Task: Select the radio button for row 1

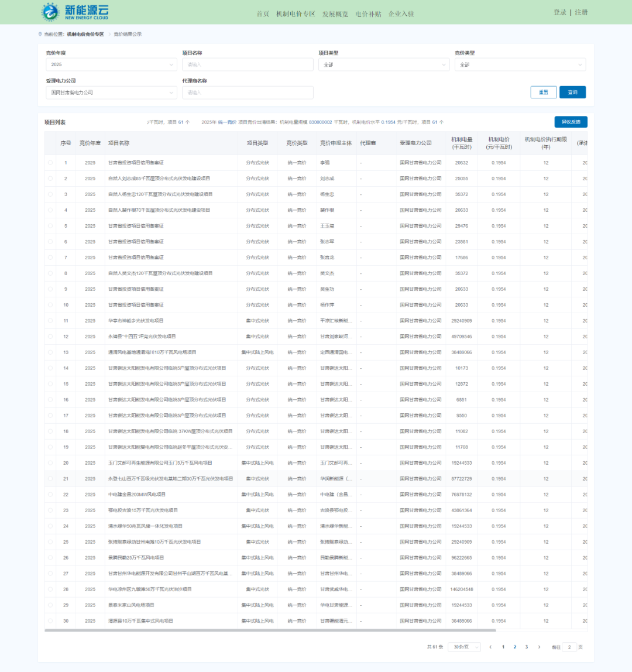Action: click(50, 163)
